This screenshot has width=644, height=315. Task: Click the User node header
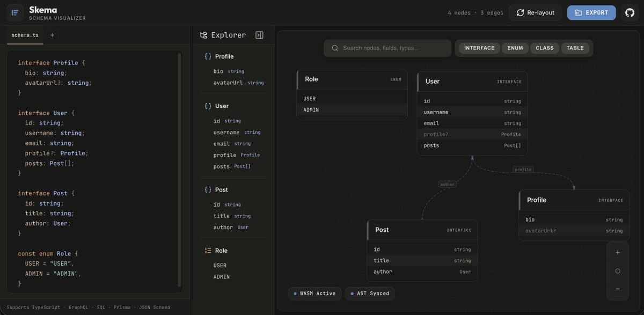tap(472, 82)
